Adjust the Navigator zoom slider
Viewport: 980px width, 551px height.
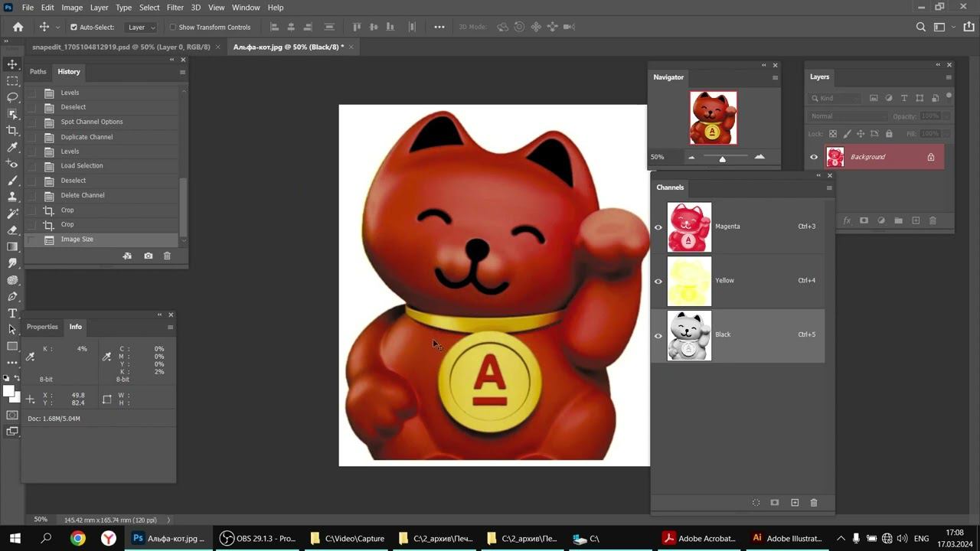point(722,159)
